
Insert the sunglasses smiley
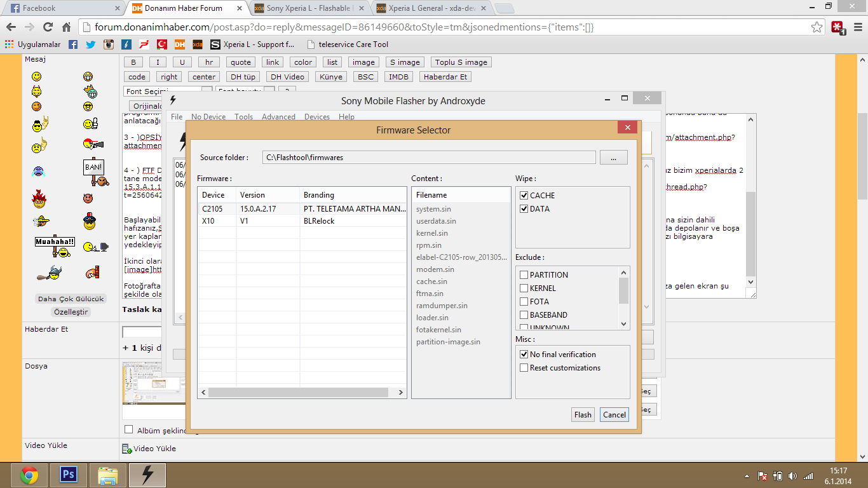point(88,106)
